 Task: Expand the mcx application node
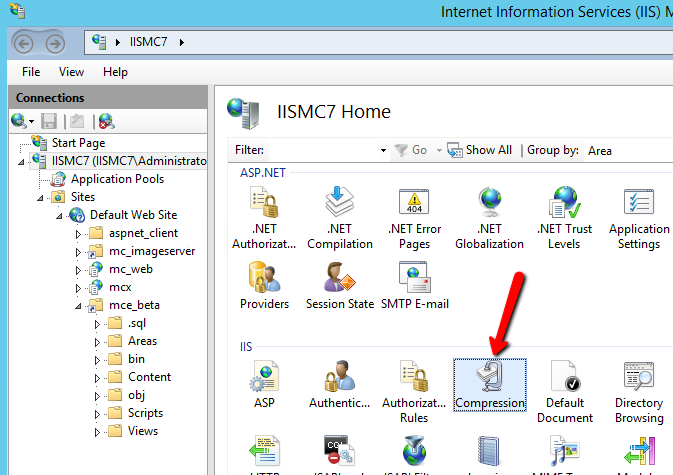78,288
